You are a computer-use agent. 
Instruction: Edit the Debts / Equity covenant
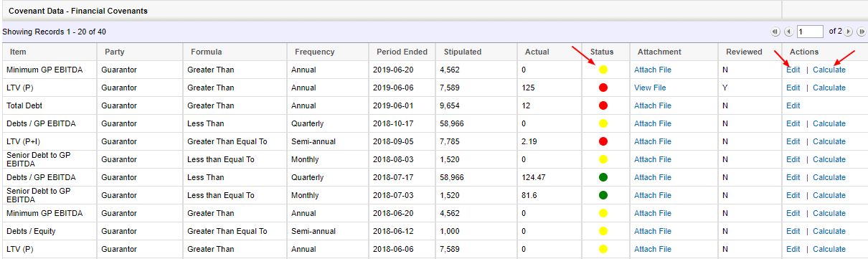tap(793, 231)
